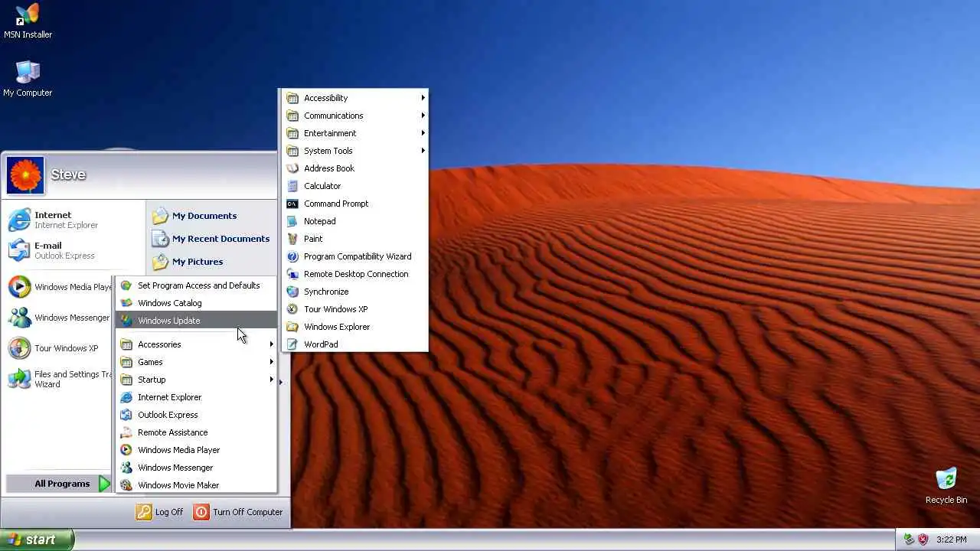Launch WordPad
Image resolution: width=980 pixels, height=551 pixels.
point(354,344)
